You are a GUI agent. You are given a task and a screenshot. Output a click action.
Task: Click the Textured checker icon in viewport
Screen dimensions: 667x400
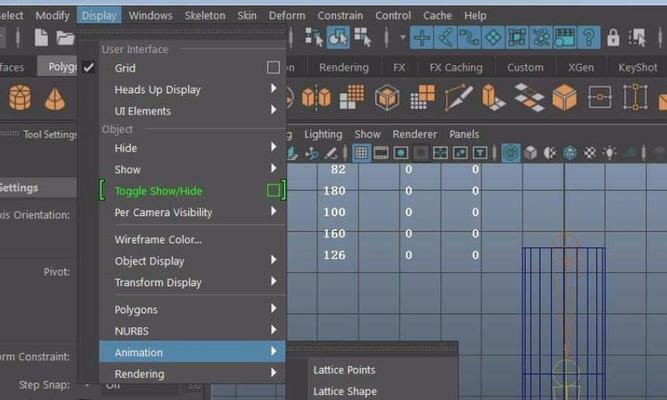(x=590, y=153)
